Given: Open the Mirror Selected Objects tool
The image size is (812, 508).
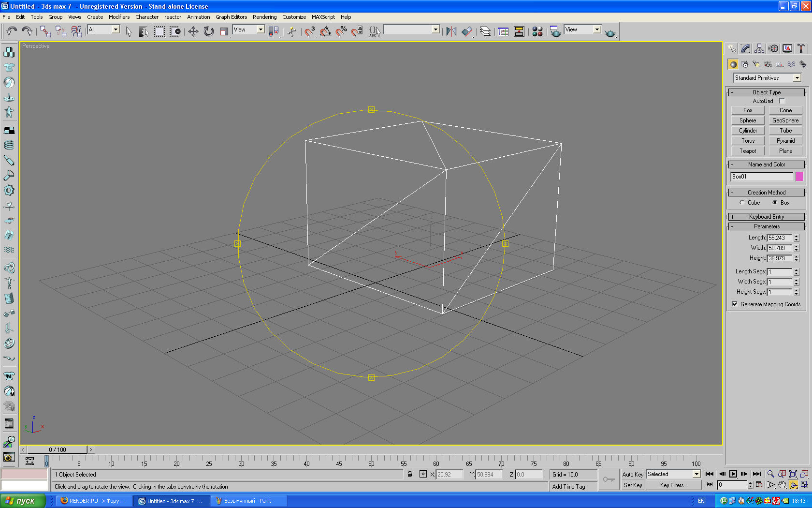Looking at the screenshot, I should [451, 31].
